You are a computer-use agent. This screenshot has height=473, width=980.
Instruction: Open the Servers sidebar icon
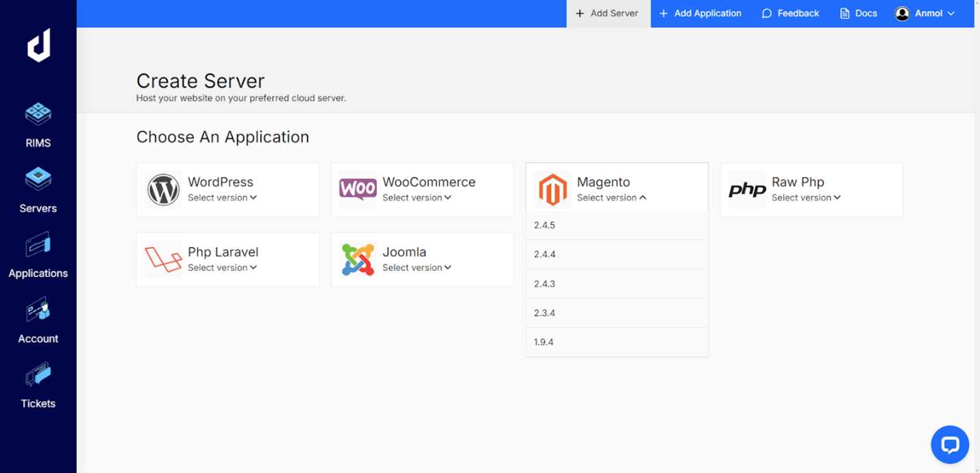[38, 178]
